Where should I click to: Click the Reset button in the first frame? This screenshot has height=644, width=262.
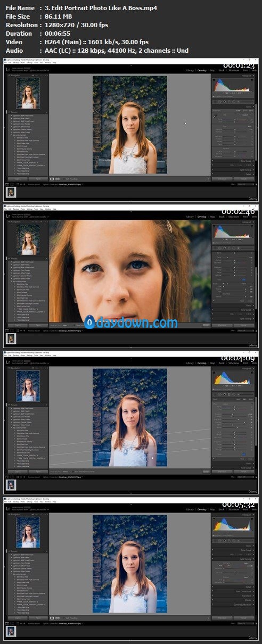(x=243, y=179)
